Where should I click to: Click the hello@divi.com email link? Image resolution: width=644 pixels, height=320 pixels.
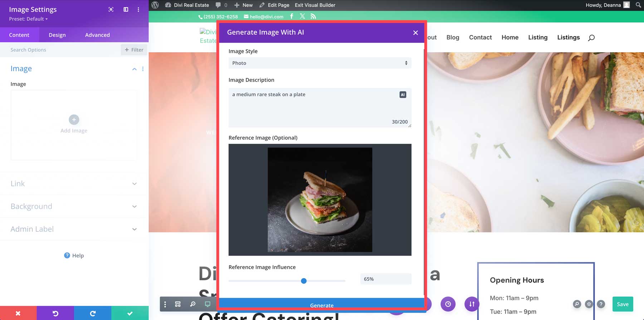(x=264, y=16)
